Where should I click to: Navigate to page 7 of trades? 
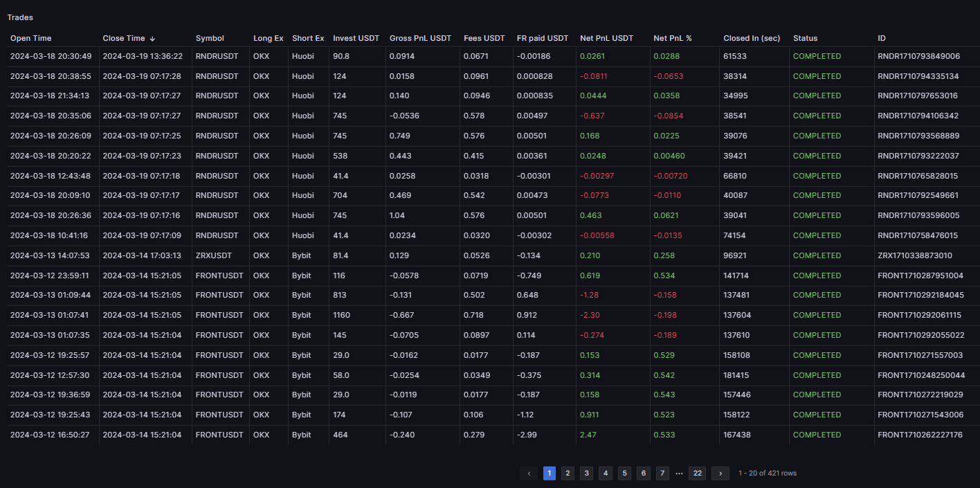click(662, 473)
